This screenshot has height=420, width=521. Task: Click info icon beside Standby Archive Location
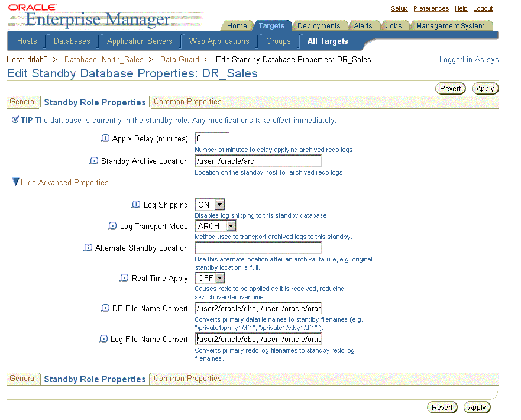[94, 161]
